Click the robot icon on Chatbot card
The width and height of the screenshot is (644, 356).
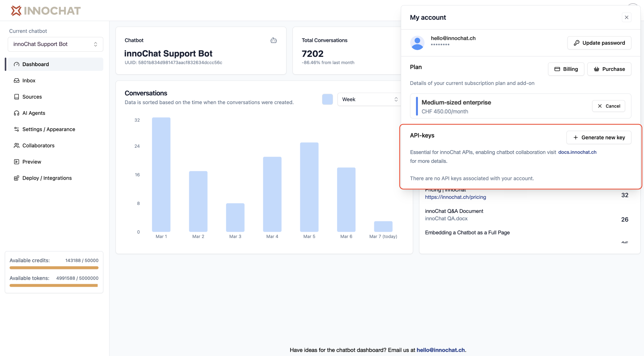[274, 40]
